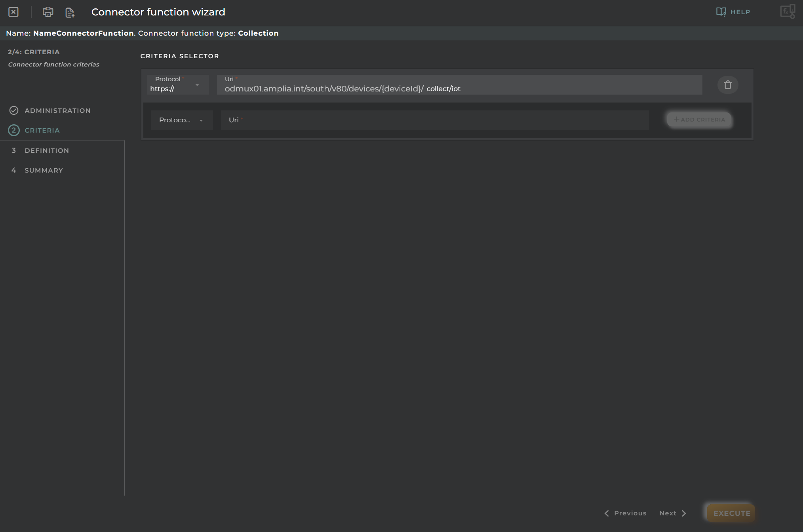
Task: Delete the criteria row with the trash icon
Action: (x=728, y=85)
